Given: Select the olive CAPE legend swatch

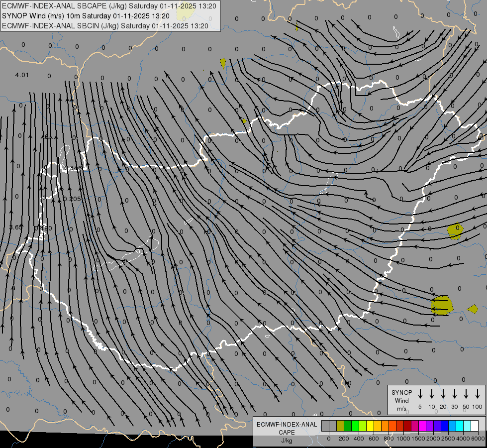Looking at the screenshot, I should (340, 426).
